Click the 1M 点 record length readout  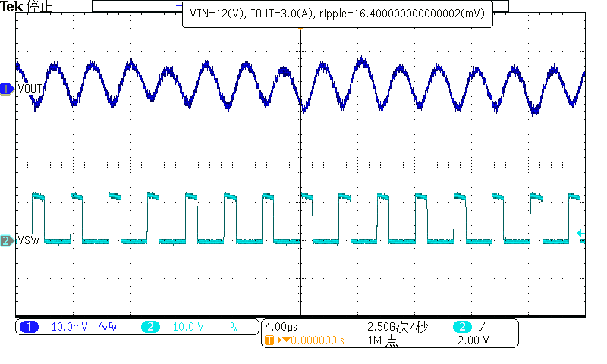coord(382,340)
